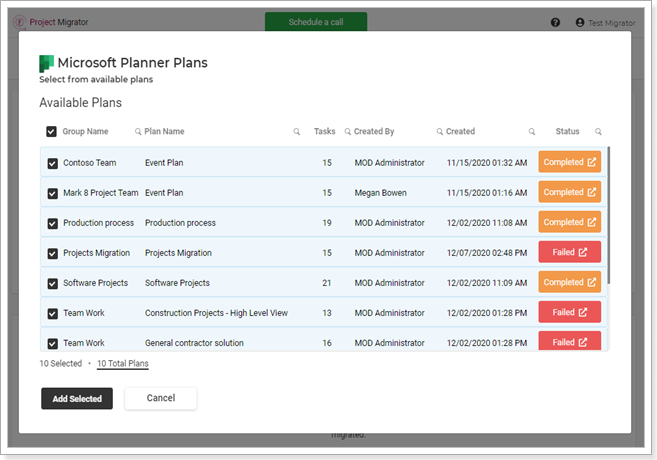657x460 pixels.
Task: Click the 11/15/2020 01:16 AM date cell
Action: pyautogui.click(x=487, y=193)
